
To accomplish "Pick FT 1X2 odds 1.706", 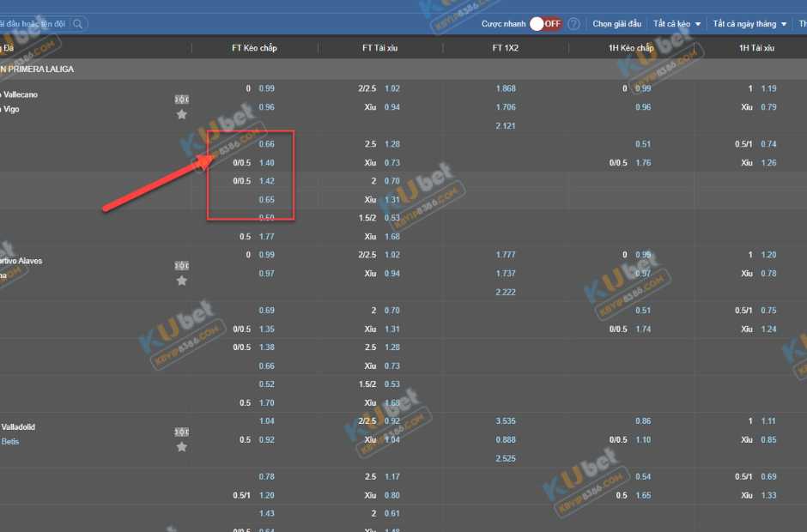I will coord(506,107).
